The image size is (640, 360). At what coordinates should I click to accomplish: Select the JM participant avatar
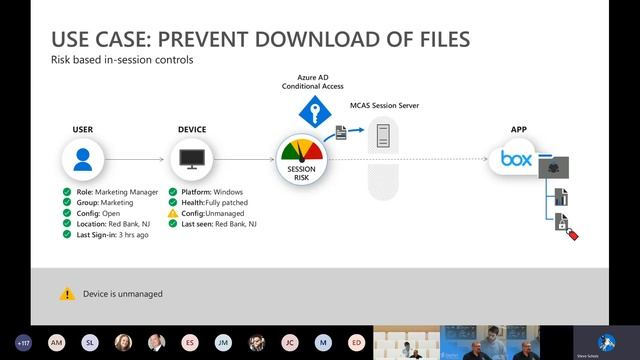point(223,343)
